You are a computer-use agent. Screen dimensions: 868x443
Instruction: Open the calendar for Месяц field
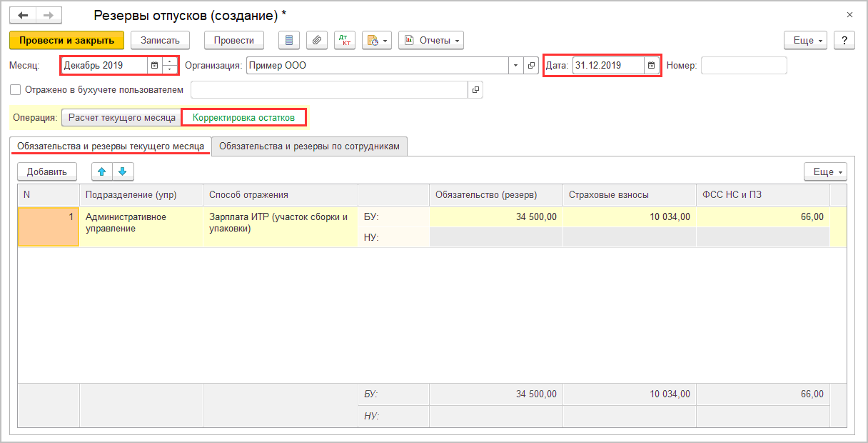(154, 65)
